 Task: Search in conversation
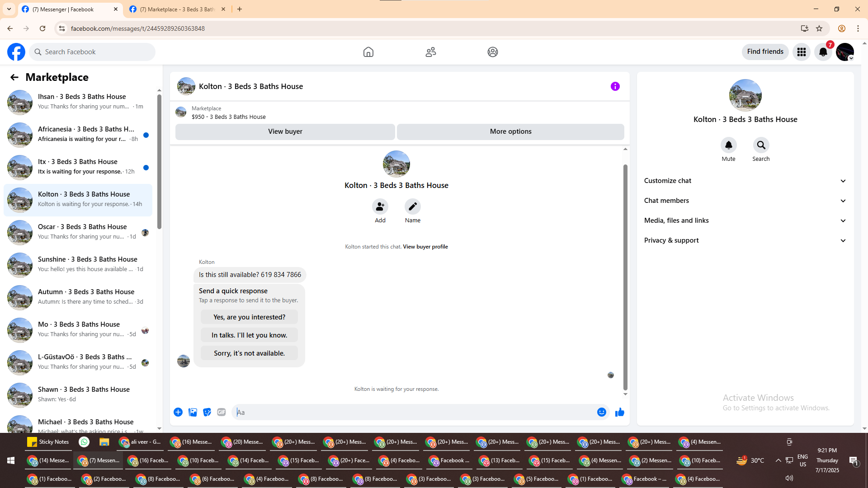coord(761,145)
